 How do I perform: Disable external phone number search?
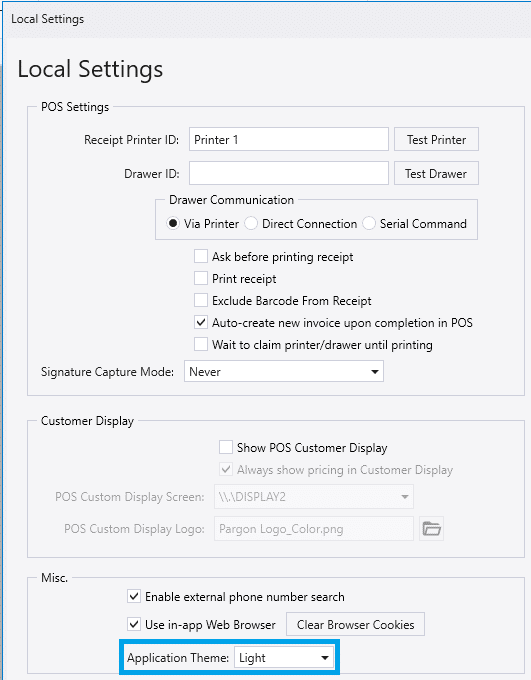[134, 596]
